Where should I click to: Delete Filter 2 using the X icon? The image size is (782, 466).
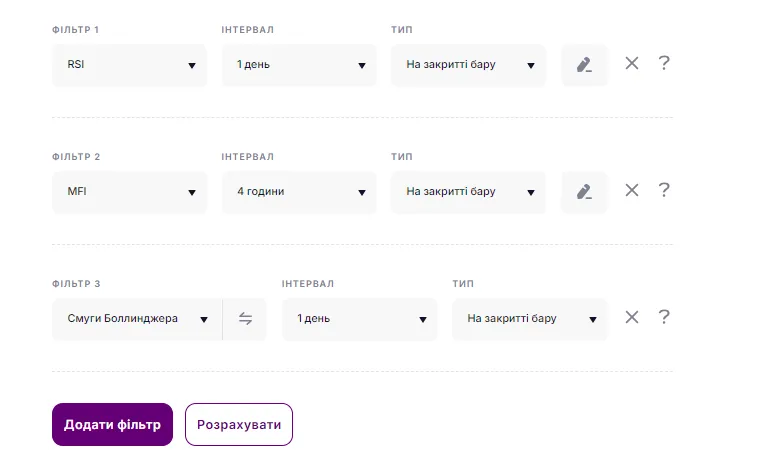click(x=632, y=191)
